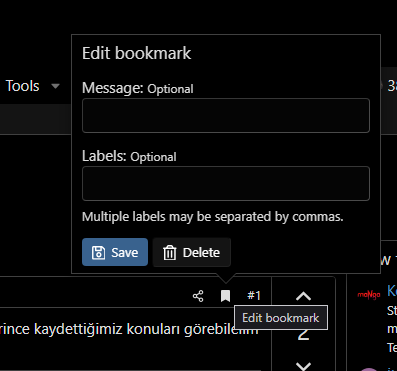Click the Delete button in Edit bookmark
This screenshot has width=397, height=371.
(x=192, y=252)
